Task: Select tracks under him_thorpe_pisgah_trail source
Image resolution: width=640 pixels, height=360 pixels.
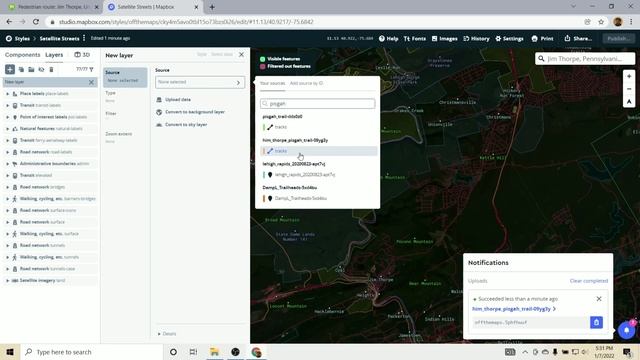Action: (x=318, y=151)
